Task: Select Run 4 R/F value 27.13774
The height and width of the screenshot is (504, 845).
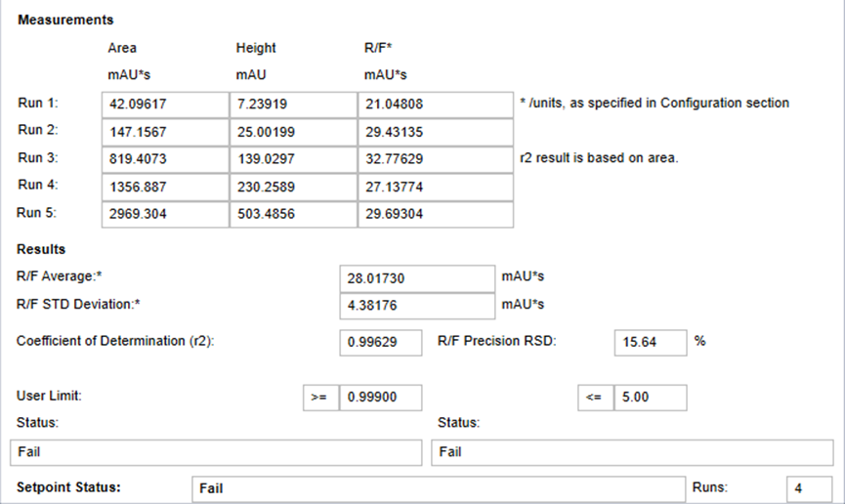Action: 436,188
